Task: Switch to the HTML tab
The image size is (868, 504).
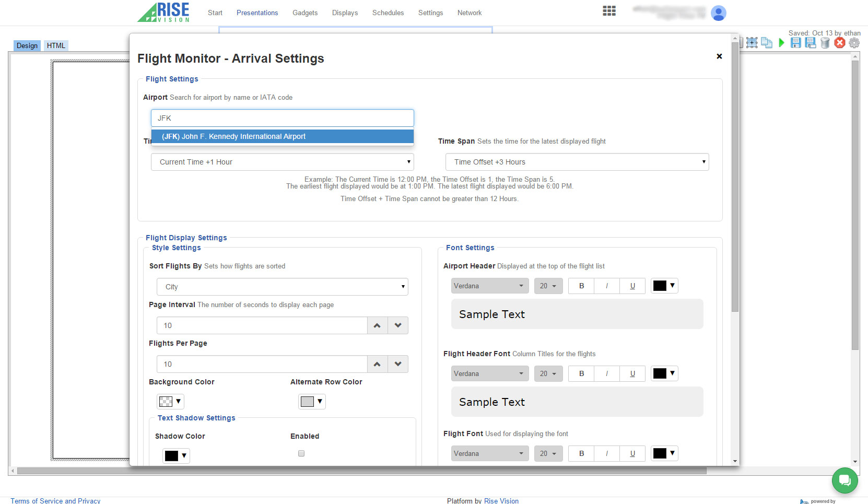Action: [x=56, y=45]
